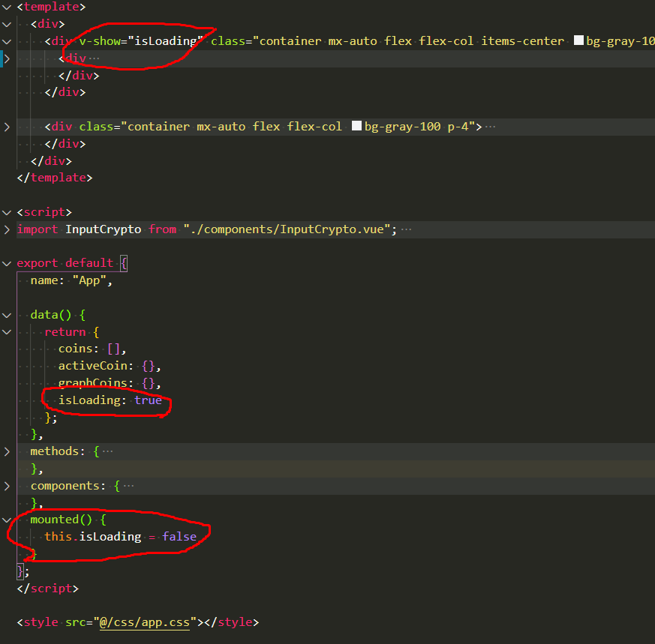655x644 pixels.
Task: Expand the folded components block
Action: [7, 486]
